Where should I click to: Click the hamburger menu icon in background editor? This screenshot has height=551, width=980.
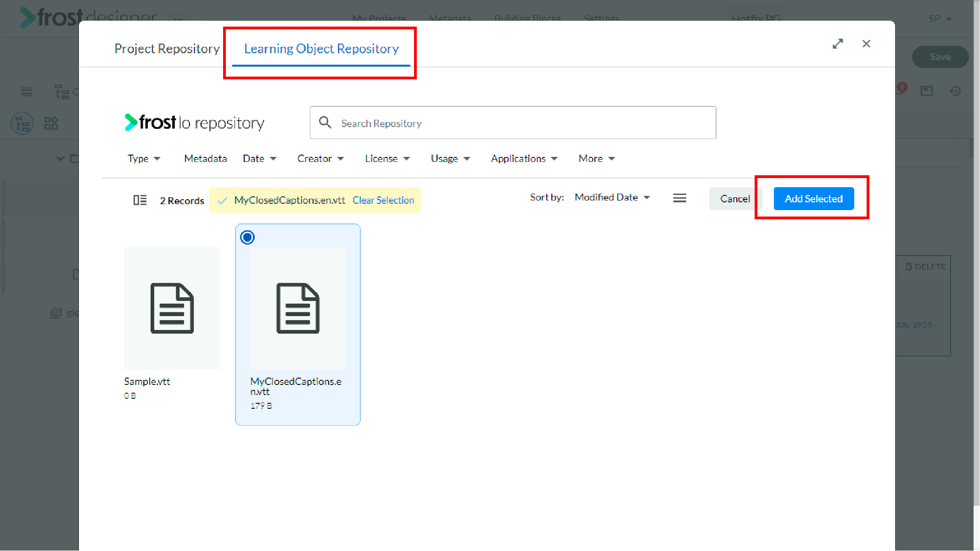pos(27,92)
